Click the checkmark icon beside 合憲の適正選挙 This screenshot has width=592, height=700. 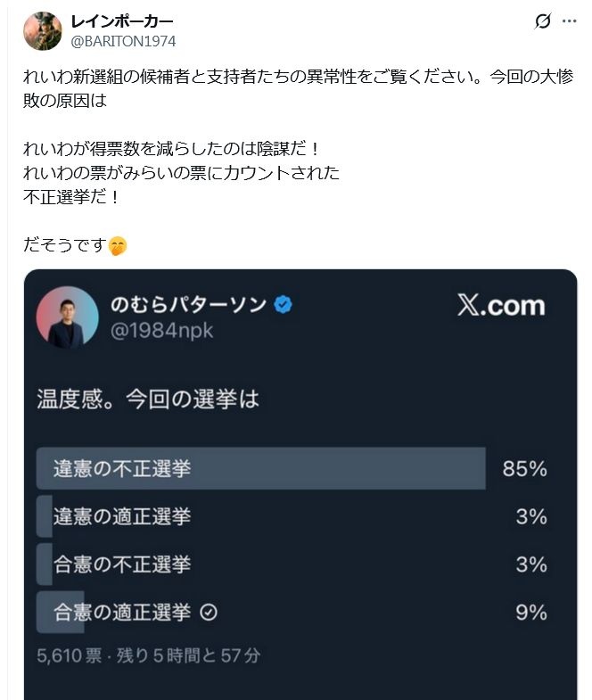point(210,613)
